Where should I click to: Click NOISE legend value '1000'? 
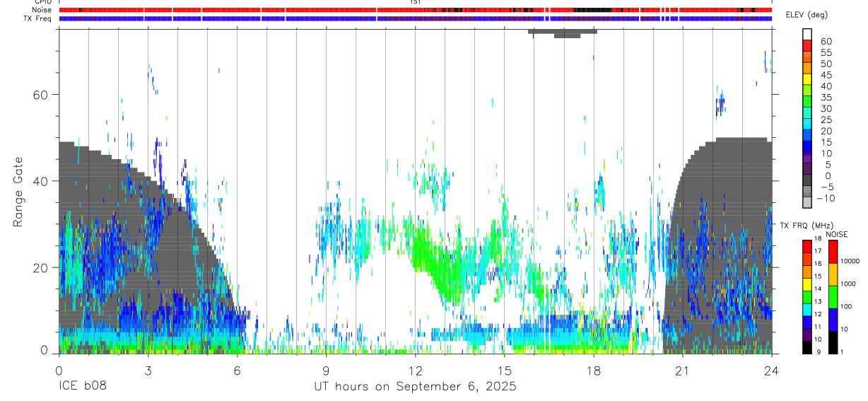click(x=848, y=284)
